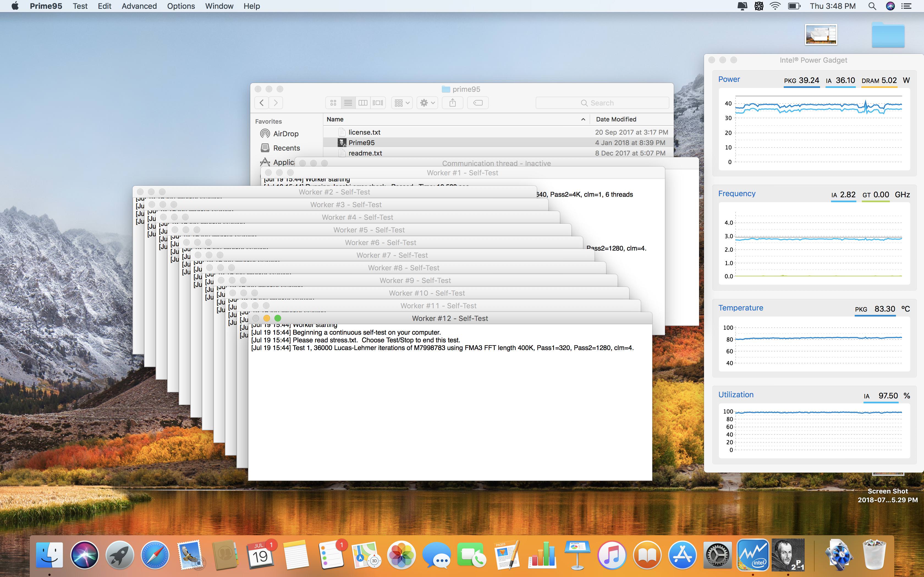This screenshot has height=577, width=924.
Task: Open the Options menu
Action: (x=181, y=6)
